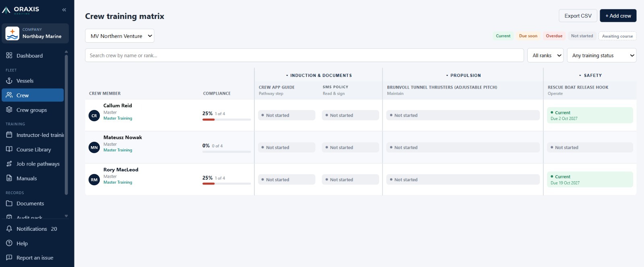Click Rory MacLeod's compliance progress bar
The image size is (644, 267).
(x=227, y=184)
